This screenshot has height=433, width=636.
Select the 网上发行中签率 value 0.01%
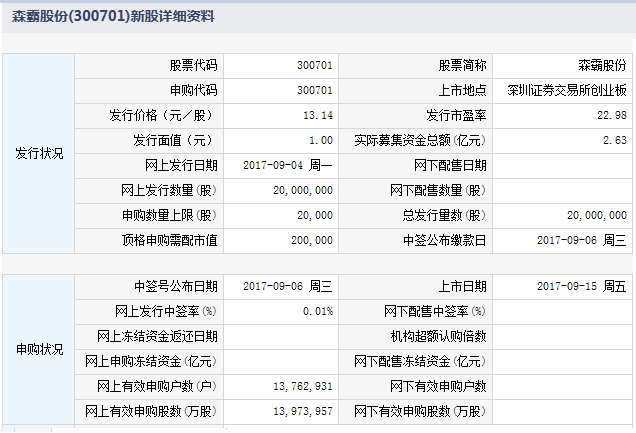[319, 311]
